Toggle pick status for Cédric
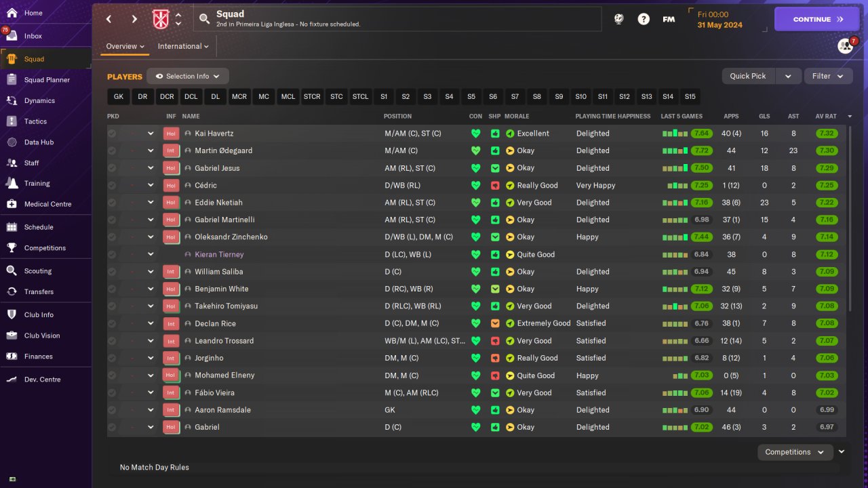Image resolution: width=868 pixels, height=488 pixels. tap(112, 185)
